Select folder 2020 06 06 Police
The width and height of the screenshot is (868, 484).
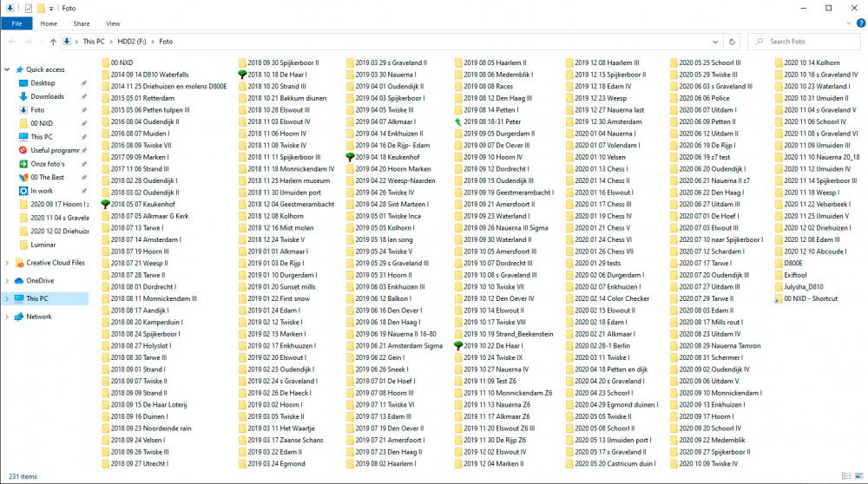point(704,99)
